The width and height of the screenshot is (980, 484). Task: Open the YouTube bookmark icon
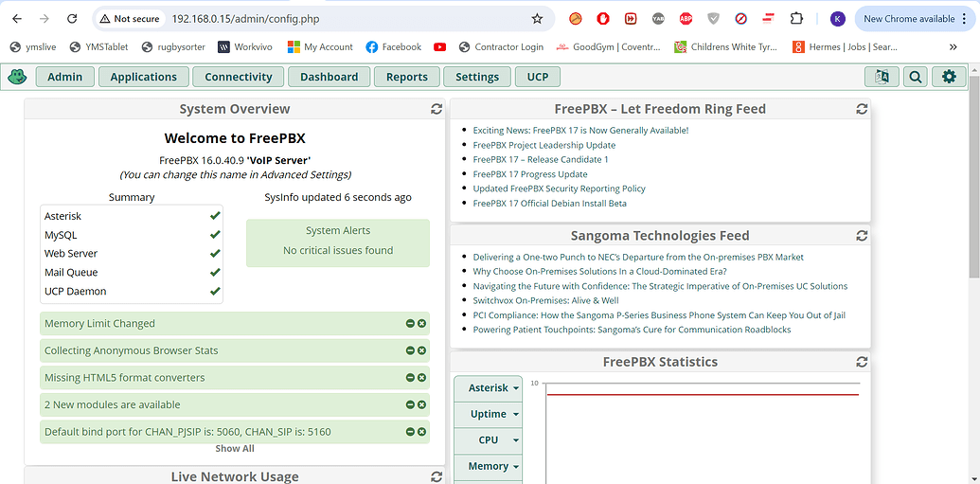(x=439, y=47)
